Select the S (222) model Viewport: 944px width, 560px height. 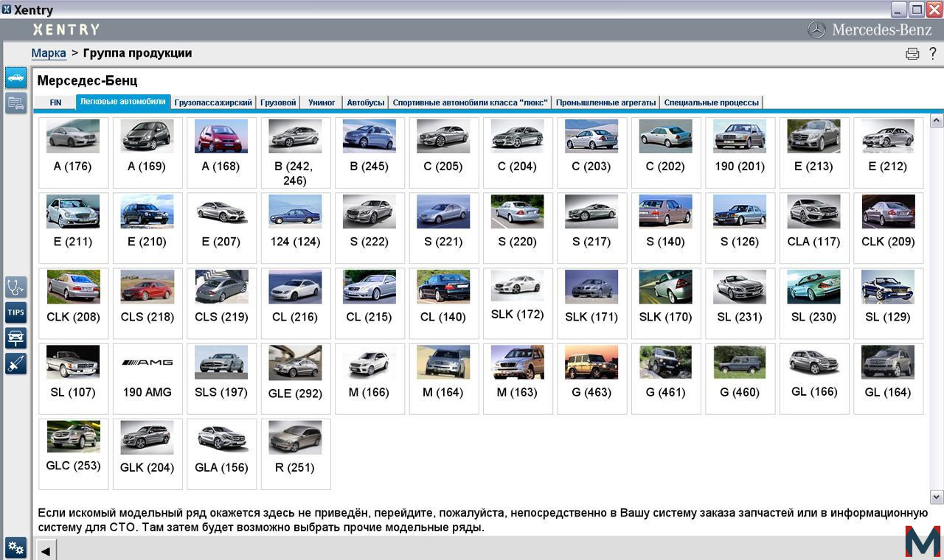coord(369,228)
